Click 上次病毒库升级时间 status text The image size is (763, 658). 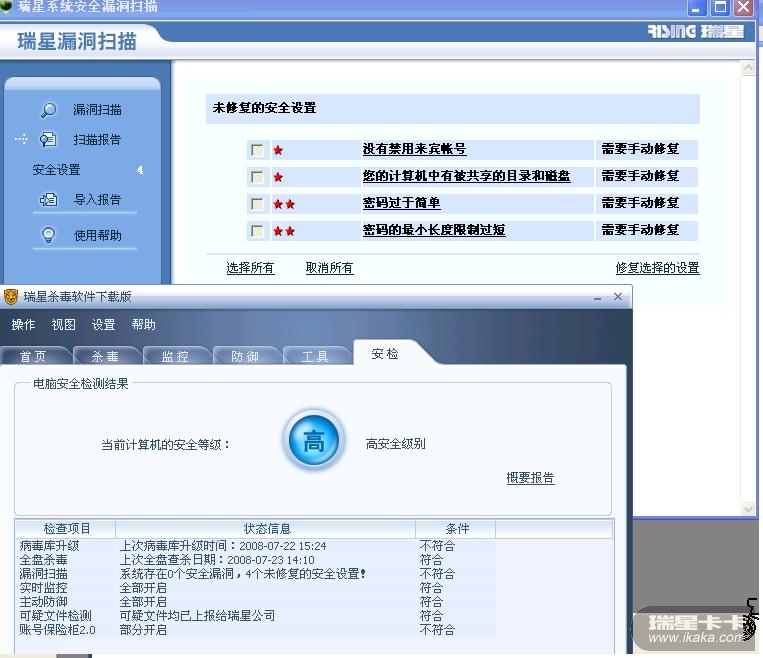pos(223,546)
